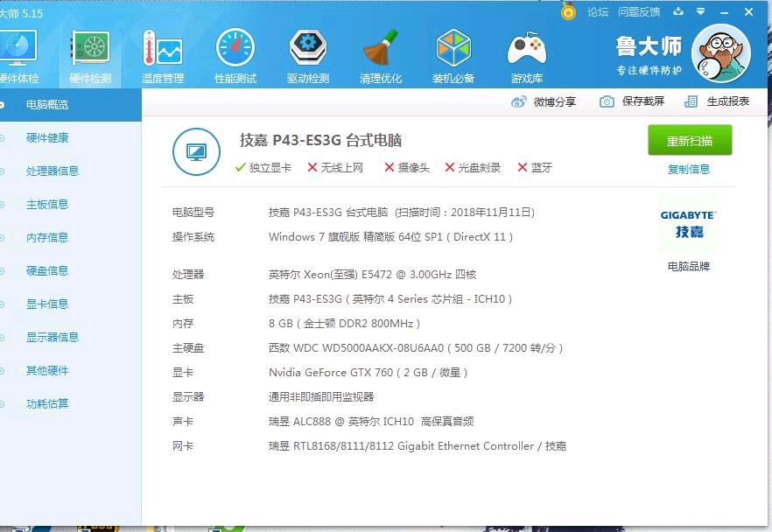This screenshot has height=532, width=772.
Task: Click the GIGABYTE 技嘉 brand logo
Action: coord(688,224)
